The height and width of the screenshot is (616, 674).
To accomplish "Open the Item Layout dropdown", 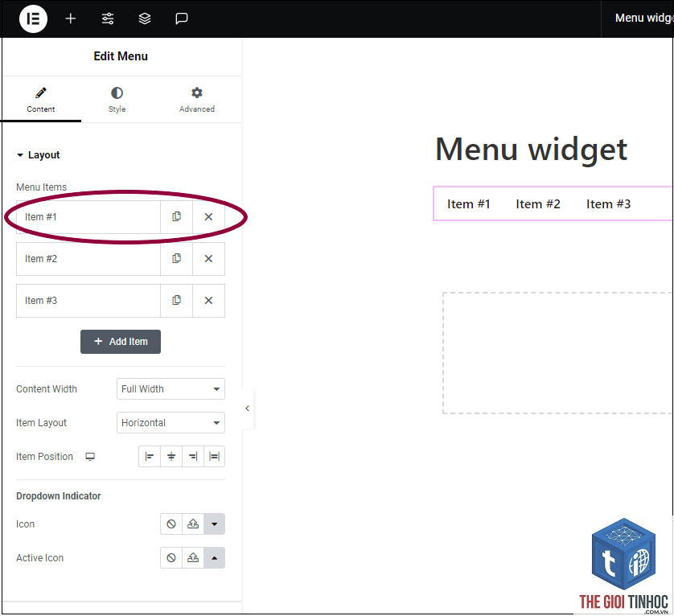I will 171,422.
